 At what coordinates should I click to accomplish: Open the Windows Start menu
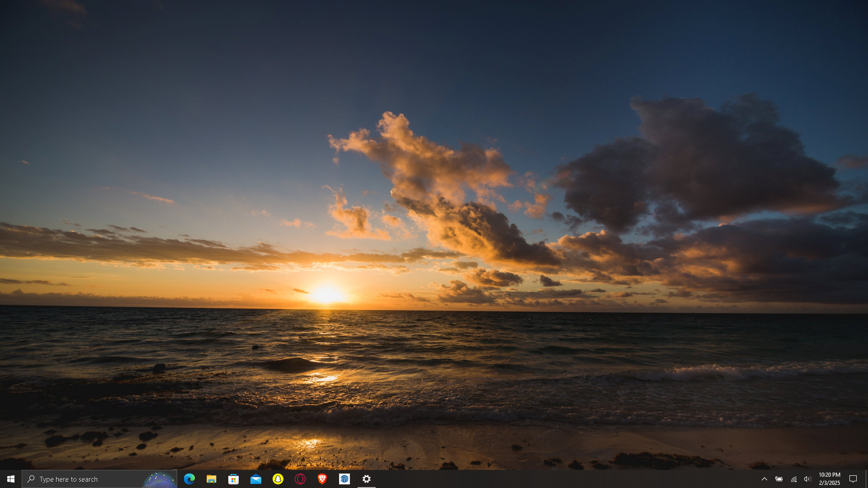[x=11, y=479]
